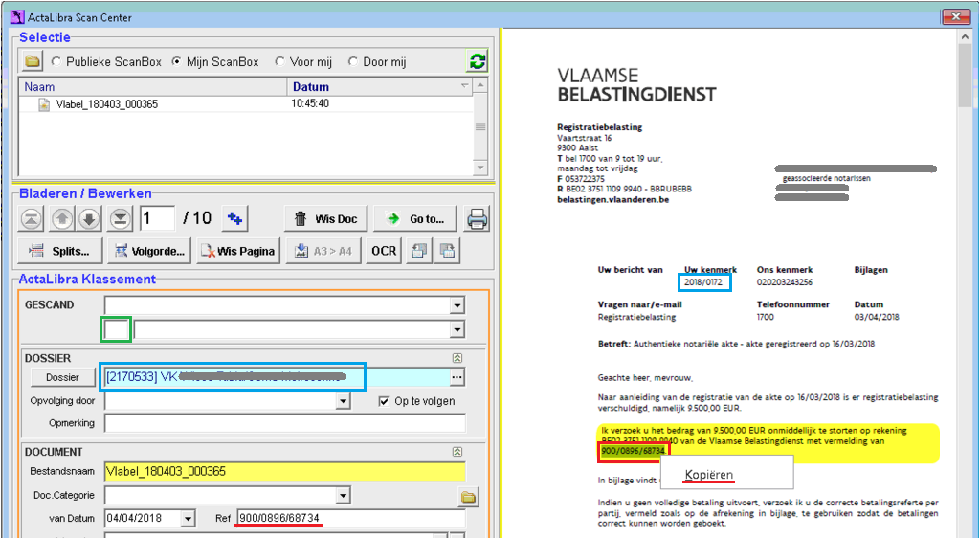Collapse the DOCUMENT section

pyautogui.click(x=457, y=451)
